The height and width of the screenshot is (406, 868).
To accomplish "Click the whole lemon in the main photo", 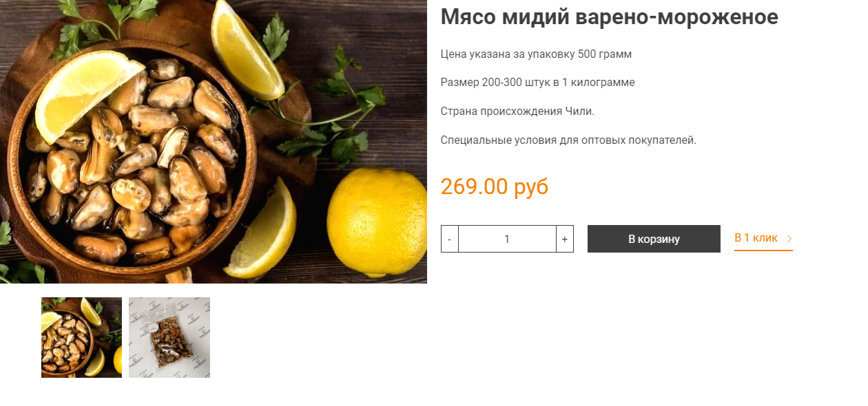I will pos(377,222).
